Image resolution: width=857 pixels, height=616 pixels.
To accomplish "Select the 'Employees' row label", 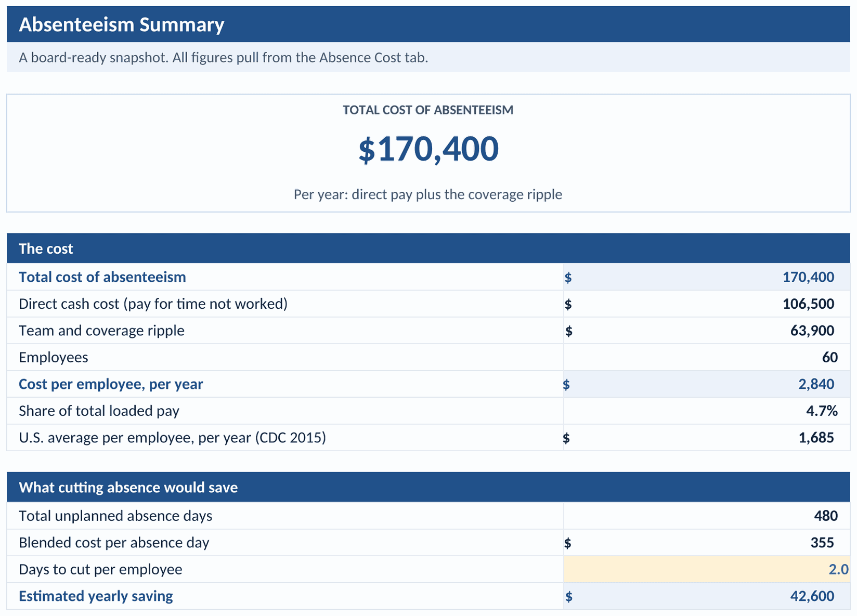I will coord(54,357).
